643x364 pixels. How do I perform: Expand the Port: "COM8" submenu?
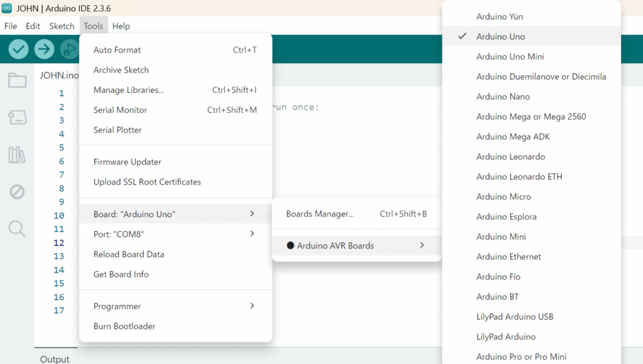(176, 234)
